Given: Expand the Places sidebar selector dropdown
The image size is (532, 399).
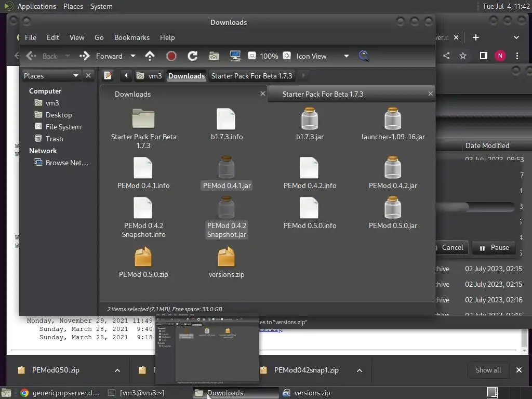Looking at the screenshot, I should pos(51,76).
